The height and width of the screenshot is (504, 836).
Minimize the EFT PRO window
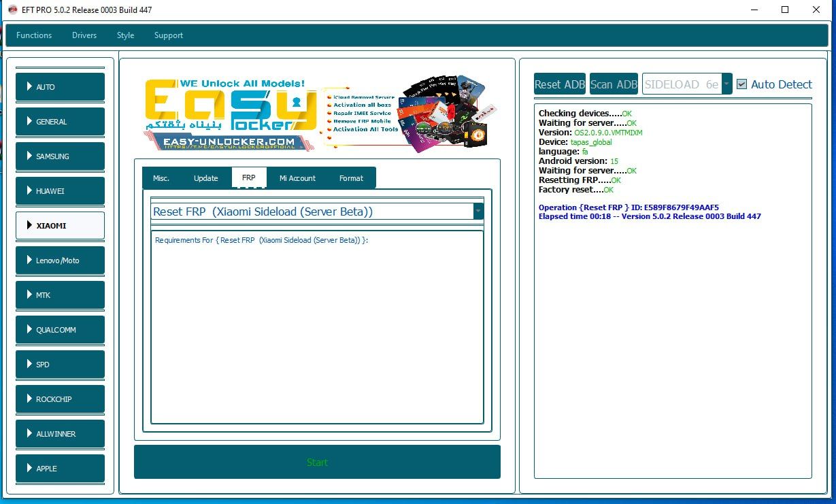754,10
